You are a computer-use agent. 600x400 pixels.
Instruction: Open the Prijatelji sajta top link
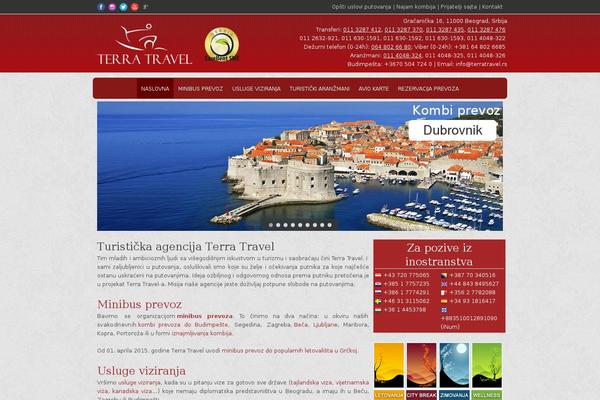click(x=458, y=7)
